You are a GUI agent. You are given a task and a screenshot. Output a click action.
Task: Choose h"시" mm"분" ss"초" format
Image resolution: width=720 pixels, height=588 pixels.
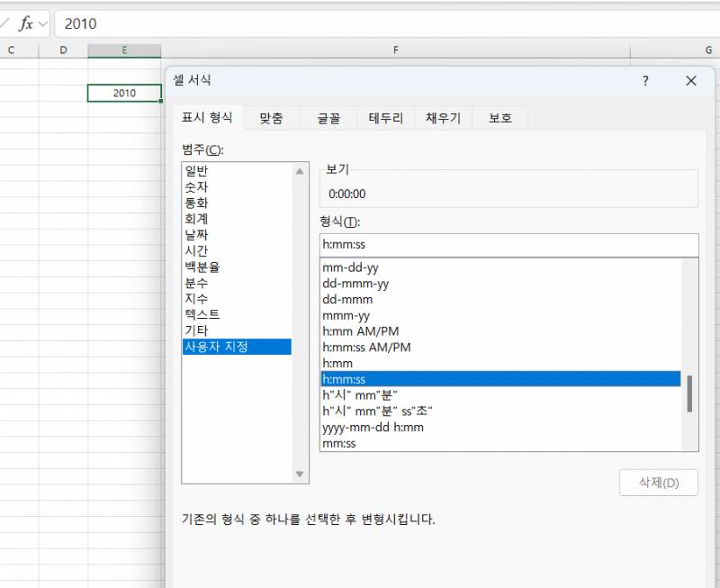tap(500, 412)
